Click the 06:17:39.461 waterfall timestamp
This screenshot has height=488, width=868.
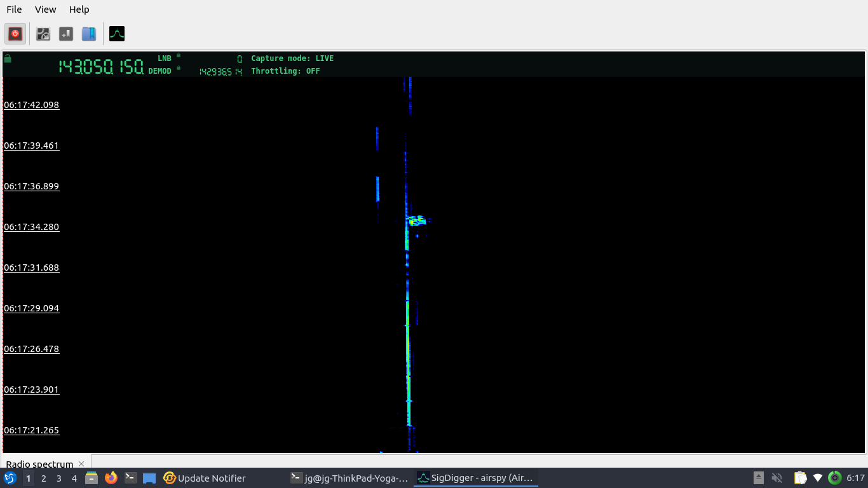[x=31, y=146]
